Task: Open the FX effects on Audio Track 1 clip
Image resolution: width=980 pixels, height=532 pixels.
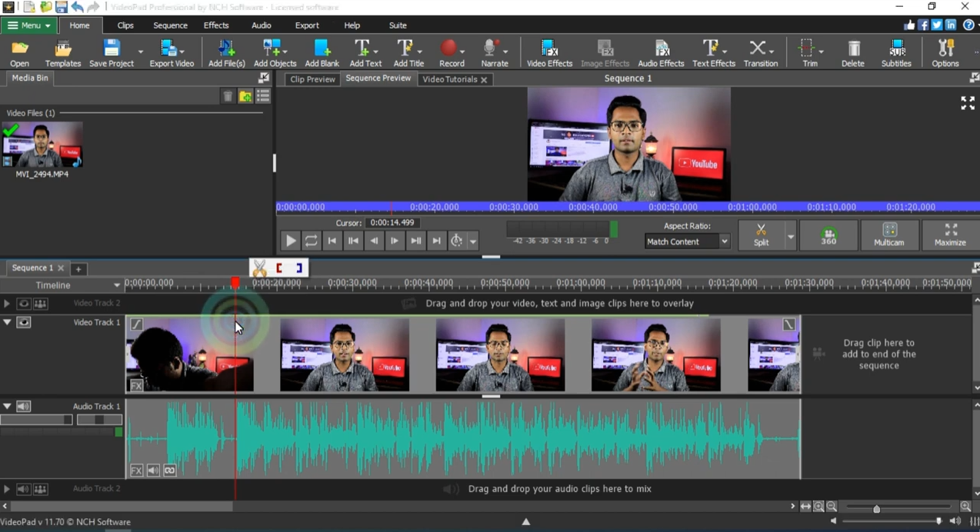Action: (x=136, y=470)
